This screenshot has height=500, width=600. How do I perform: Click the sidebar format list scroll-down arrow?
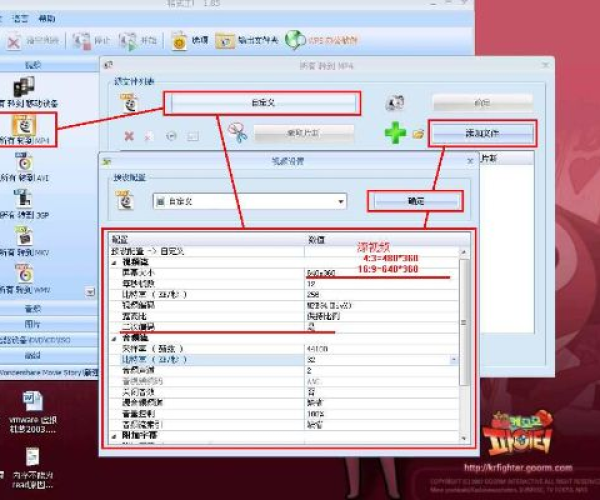pyautogui.click(x=90, y=292)
